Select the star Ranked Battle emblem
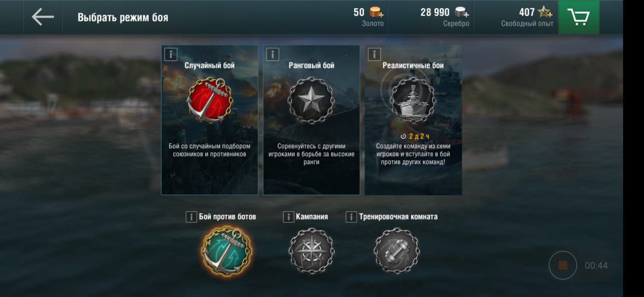The width and height of the screenshot is (644, 297). point(312,101)
